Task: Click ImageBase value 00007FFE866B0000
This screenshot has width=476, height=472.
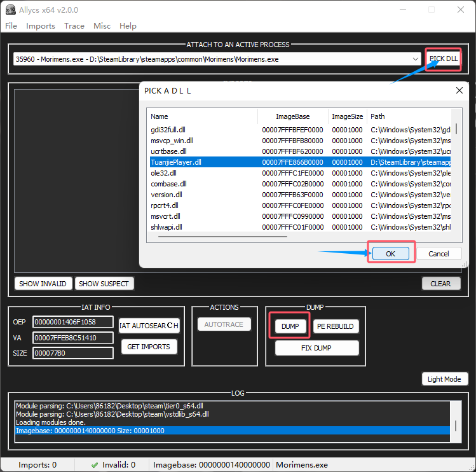Action: click(292, 162)
